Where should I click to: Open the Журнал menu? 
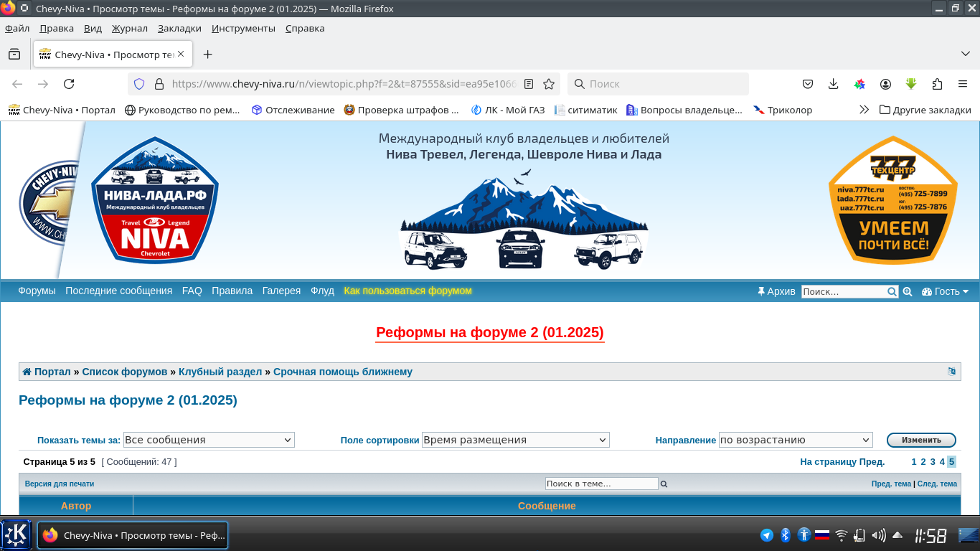pos(130,29)
